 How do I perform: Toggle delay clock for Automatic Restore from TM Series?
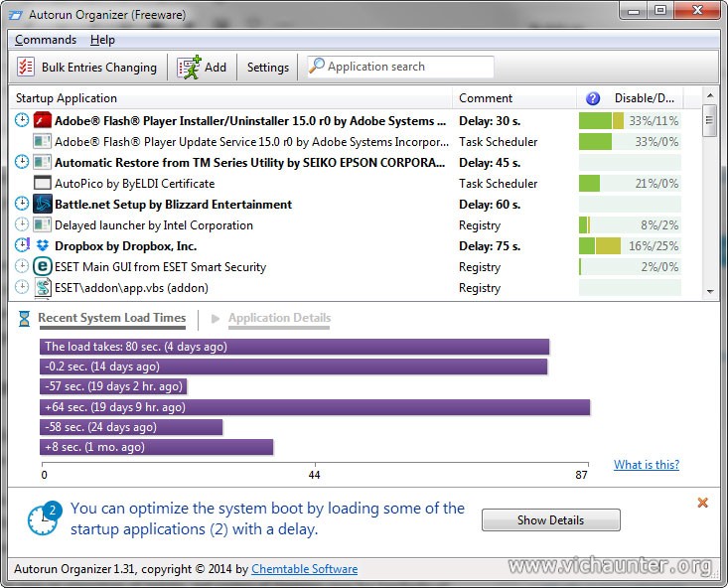pos(22,162)
